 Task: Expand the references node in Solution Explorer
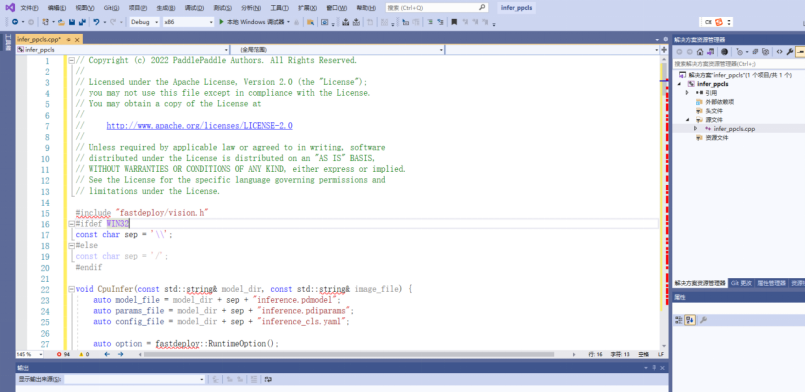coord(687,93)
